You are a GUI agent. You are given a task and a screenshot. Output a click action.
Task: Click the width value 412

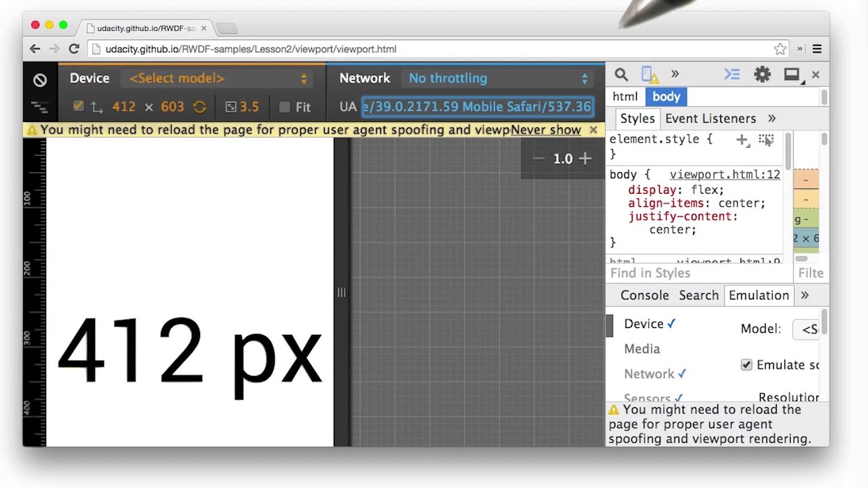(x=124, y=107)
